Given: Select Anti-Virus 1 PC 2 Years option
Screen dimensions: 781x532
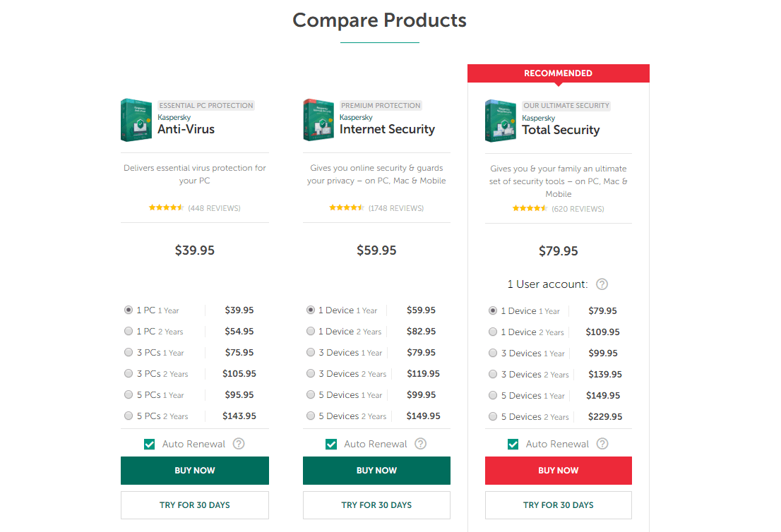Looking at the screenshot, I should tap(129, 331).
